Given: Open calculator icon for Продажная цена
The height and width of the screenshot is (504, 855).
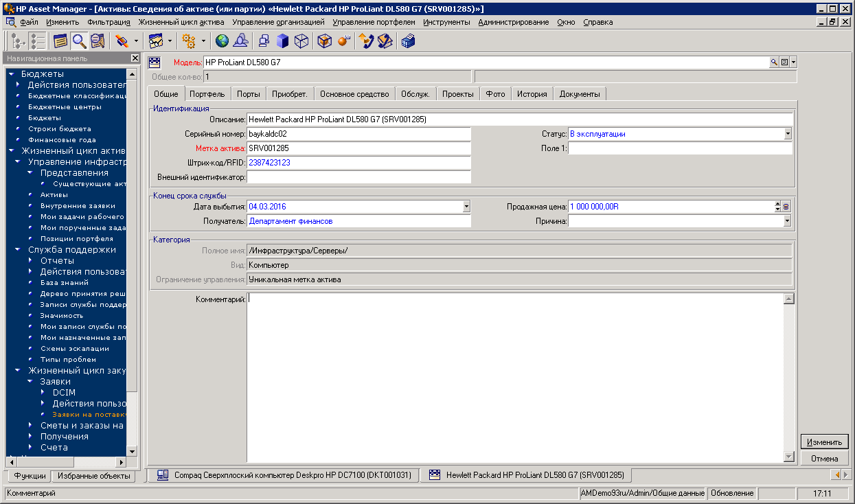Looking at the screenshot, I should (x=786, y=206).
